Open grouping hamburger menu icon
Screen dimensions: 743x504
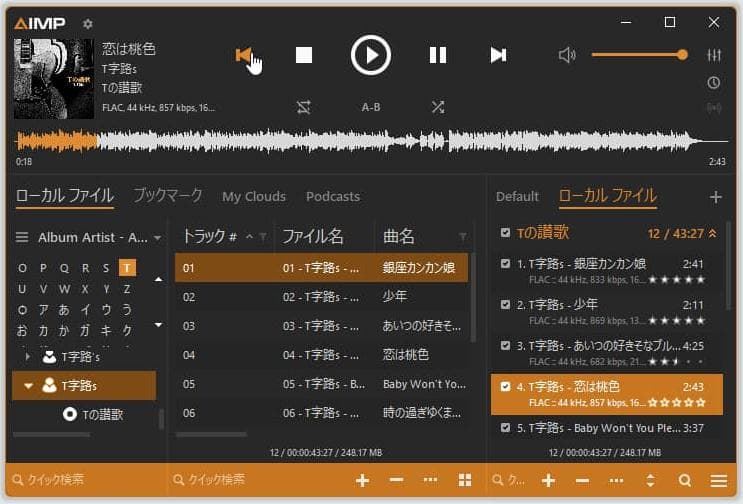point(22,237)
